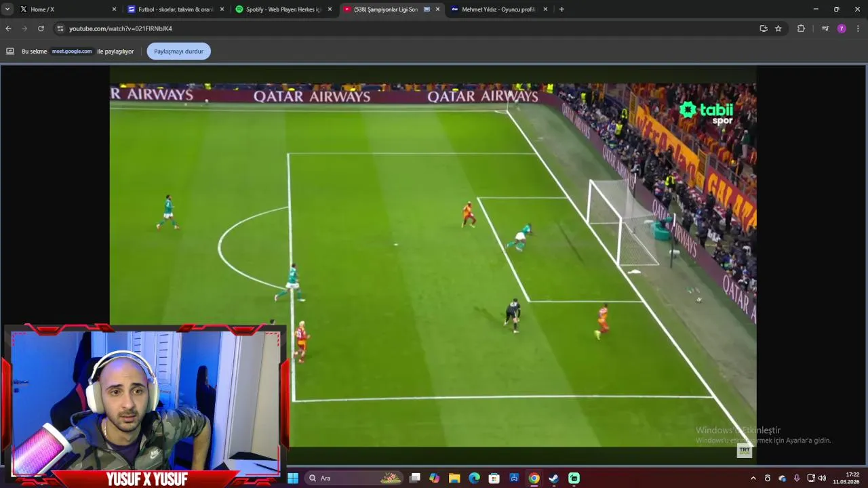The height and width of the screenshot is (488, 868).
Task: Click the TRT logo at video corner
Action: pyautogui.click(x=745, y=450)
